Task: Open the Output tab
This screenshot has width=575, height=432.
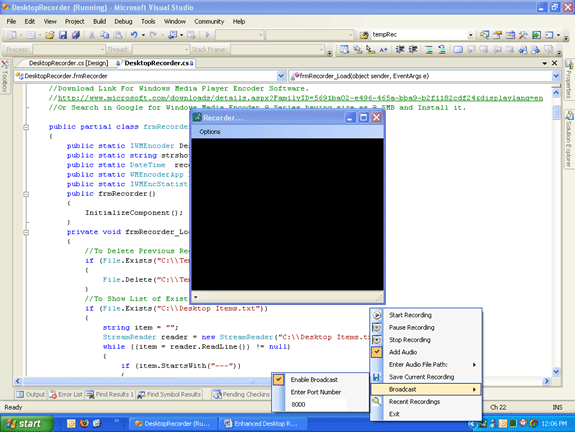Action: (x=31, y=394)
